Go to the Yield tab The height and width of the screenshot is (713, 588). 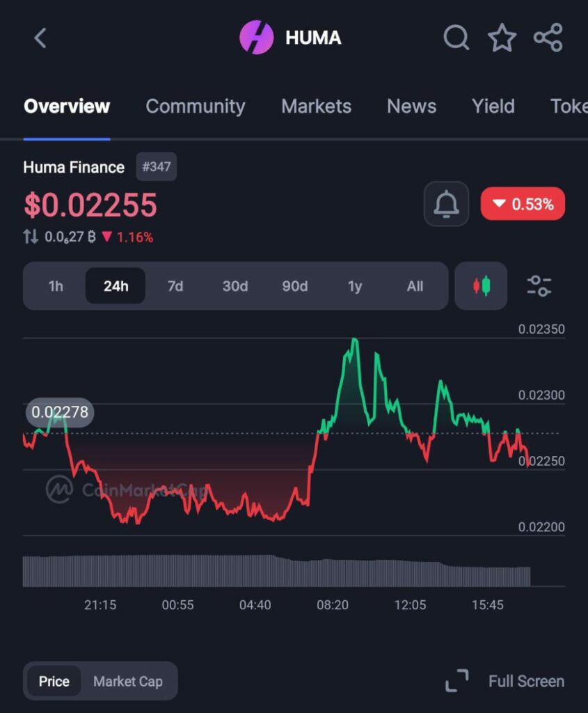coord(493,106)
